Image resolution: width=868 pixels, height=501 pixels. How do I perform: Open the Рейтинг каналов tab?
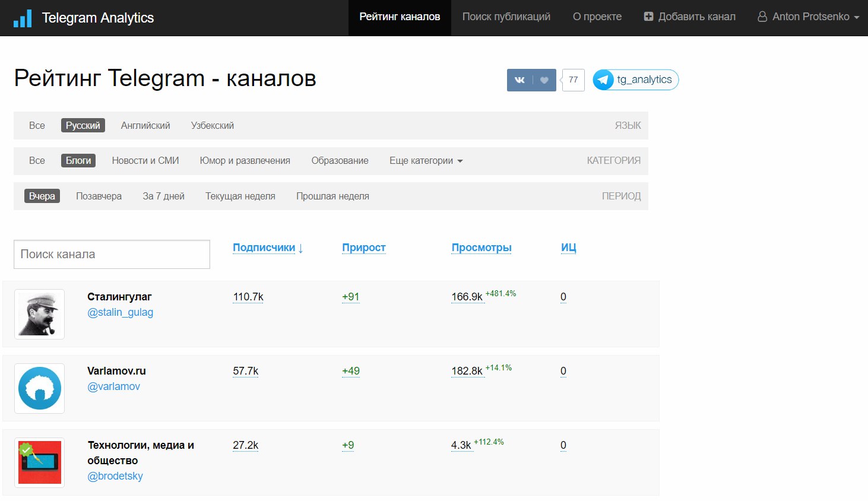400,17
